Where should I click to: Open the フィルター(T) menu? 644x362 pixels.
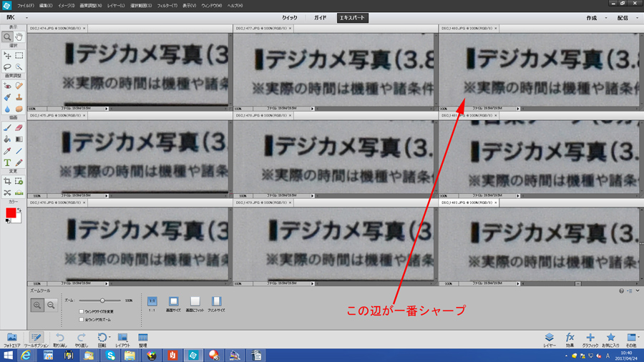(x=167, y=6)
